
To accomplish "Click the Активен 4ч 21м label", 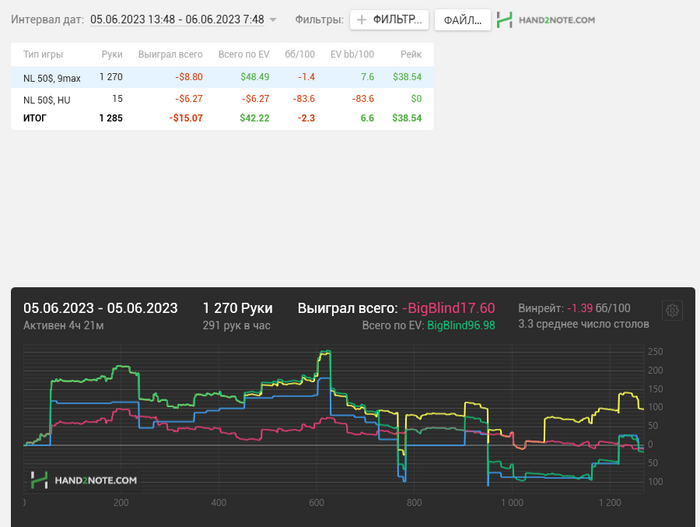I will pos(63,326).
